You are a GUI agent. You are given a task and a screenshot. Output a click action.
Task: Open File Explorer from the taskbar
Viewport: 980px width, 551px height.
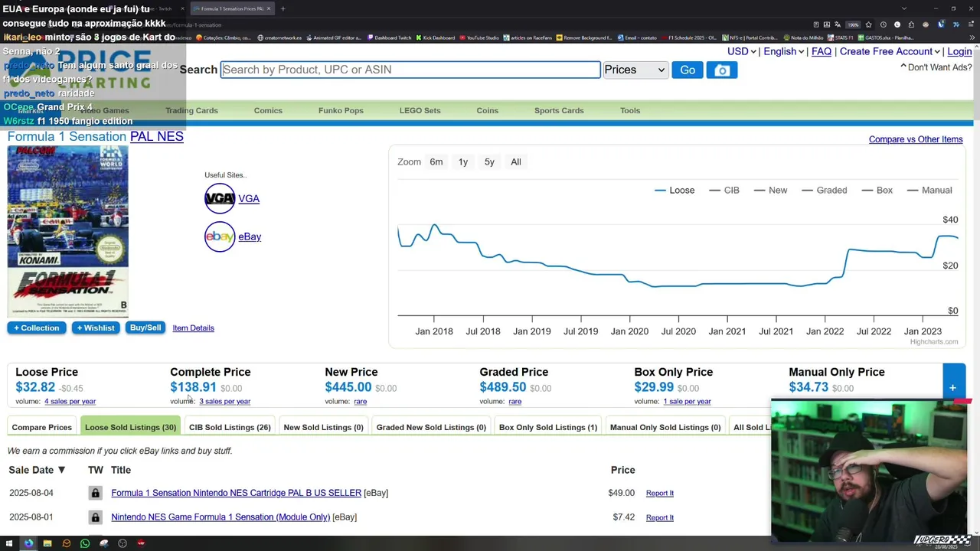(47, 543)
